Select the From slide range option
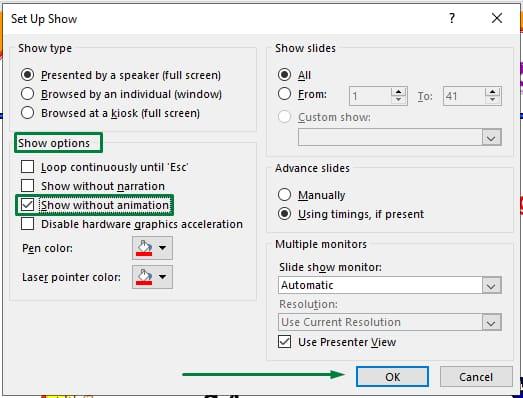 pos(284,94)
